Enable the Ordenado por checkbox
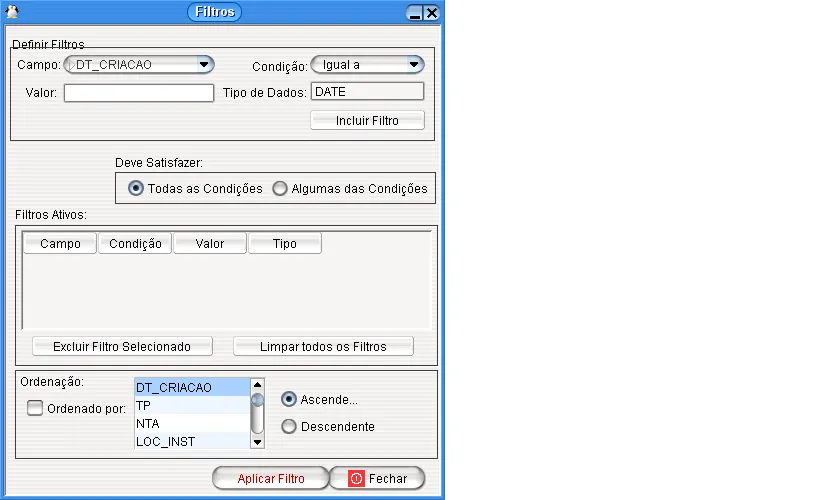Viewport: 819px width, 500px height. 35,408
